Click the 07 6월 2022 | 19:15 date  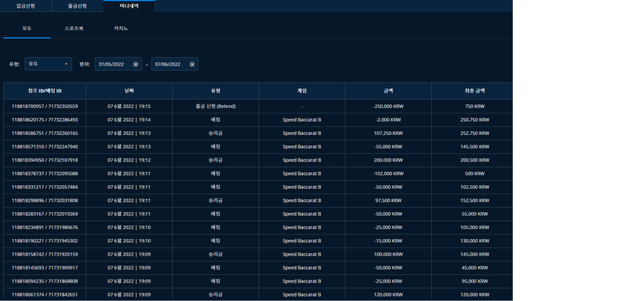coord(129,107)
